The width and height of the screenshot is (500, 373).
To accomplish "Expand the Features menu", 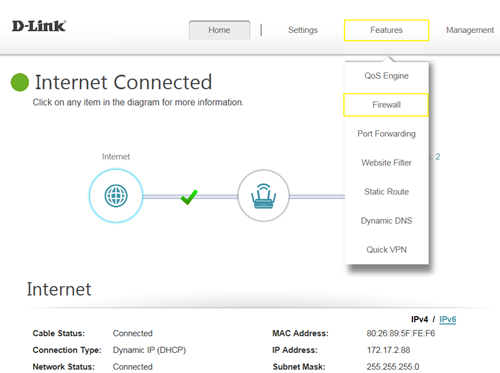I will pyautogui.click(x=386, y=30).
